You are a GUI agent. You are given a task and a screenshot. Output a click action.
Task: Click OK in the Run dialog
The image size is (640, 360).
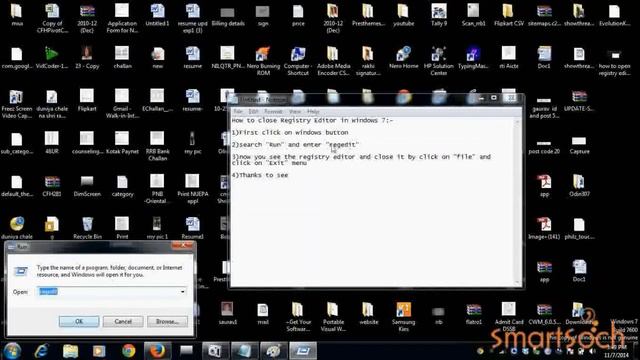pyautogui.click(x=79, y=322)
